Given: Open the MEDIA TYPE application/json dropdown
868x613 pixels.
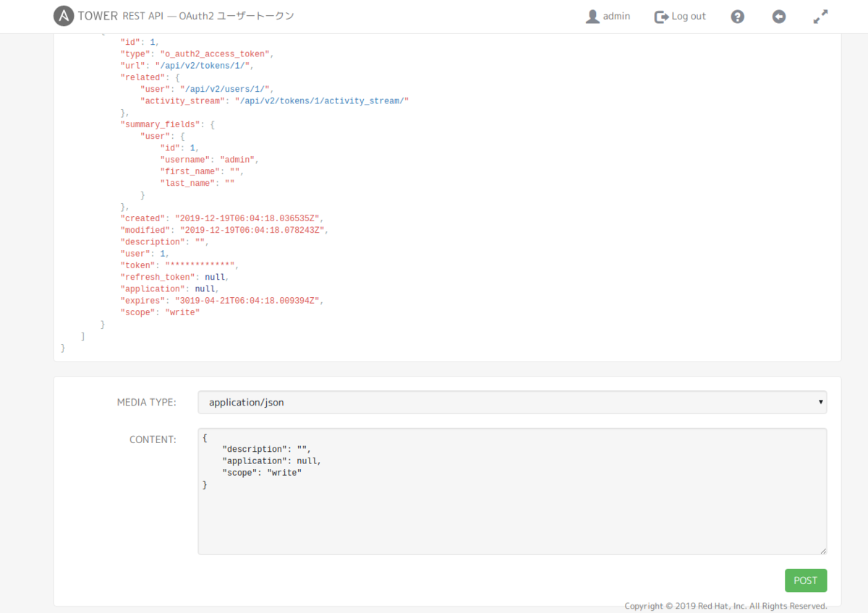Looking at the screenshot, I should 512,402.
